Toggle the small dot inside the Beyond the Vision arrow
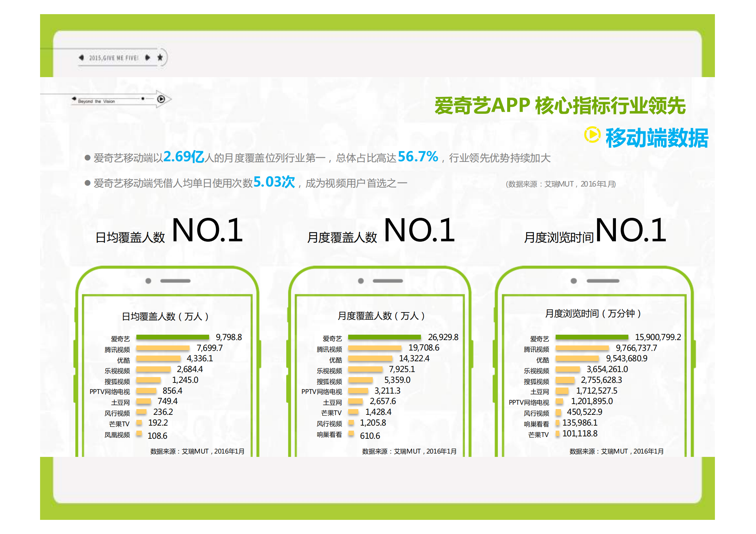 point(143,98)
